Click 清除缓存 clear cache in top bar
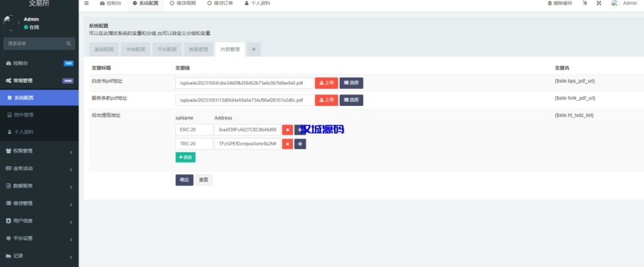The image size is (644, 267). pos(559,4)
